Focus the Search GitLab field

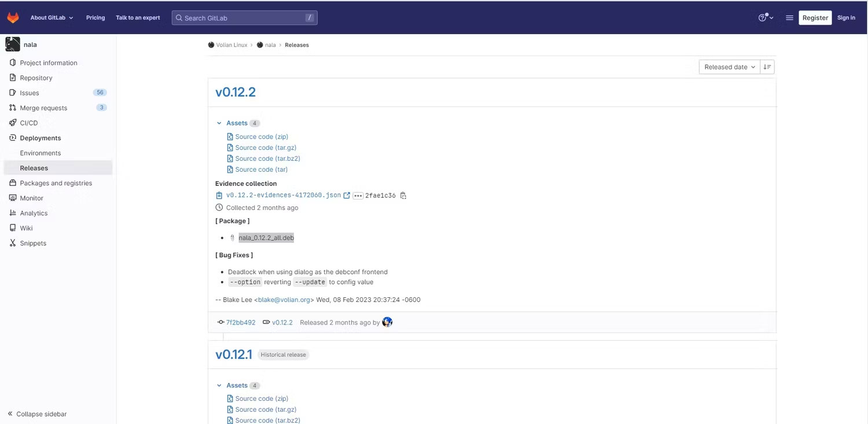pyautogui.click(x=244, y=18)
